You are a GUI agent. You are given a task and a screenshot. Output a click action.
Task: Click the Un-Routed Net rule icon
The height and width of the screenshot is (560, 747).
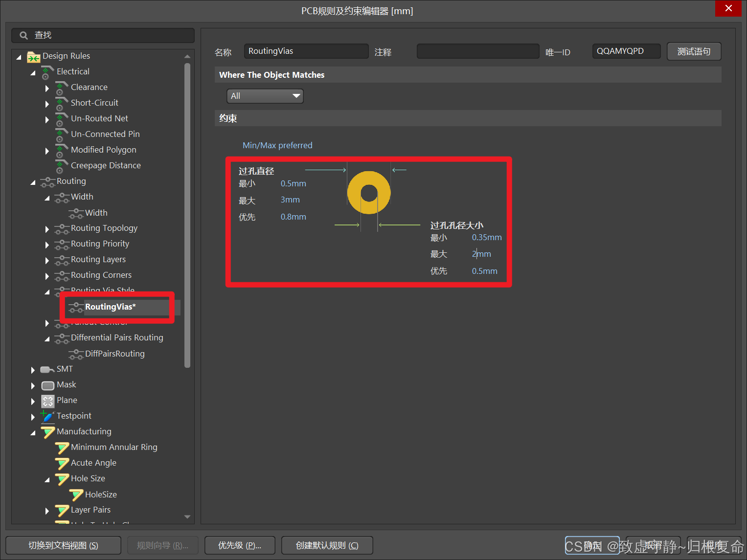62,119
